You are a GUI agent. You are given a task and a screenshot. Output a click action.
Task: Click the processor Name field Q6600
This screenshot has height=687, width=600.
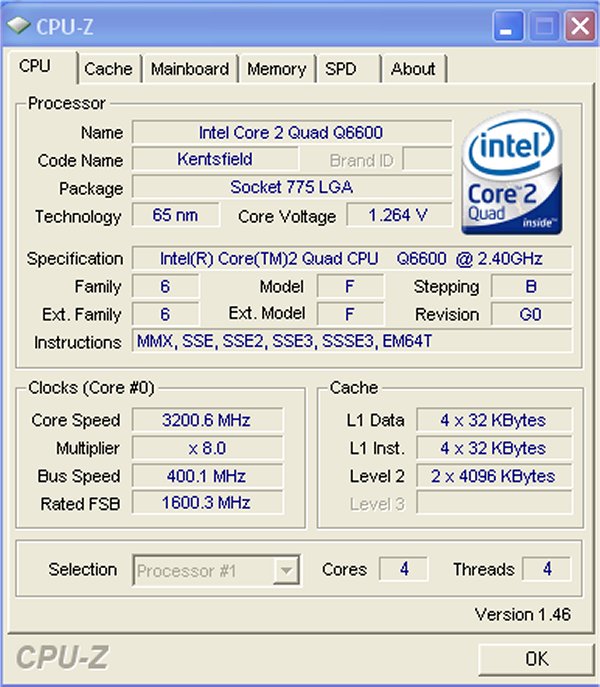[292, 132]
